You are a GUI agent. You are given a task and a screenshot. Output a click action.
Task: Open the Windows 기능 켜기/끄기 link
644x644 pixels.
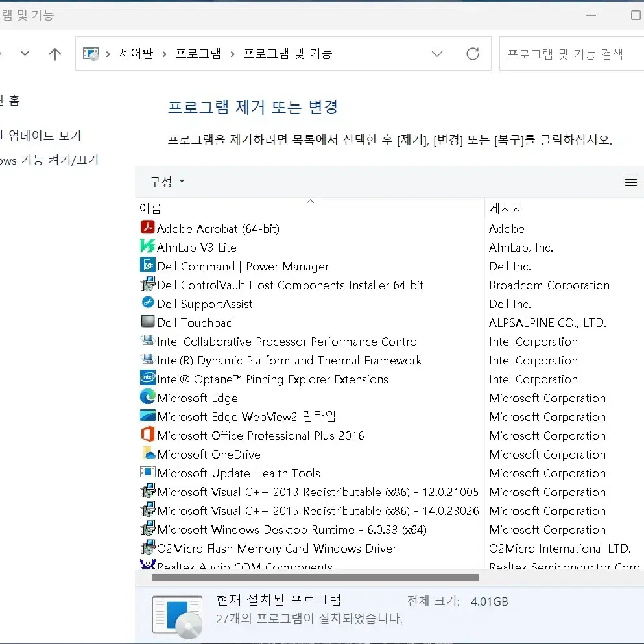click(x=49, y=160)
